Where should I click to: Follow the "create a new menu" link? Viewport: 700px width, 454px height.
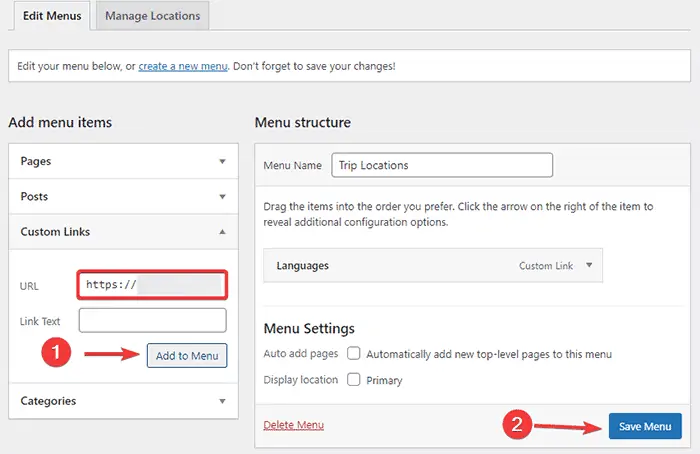(x=183, y=66)
